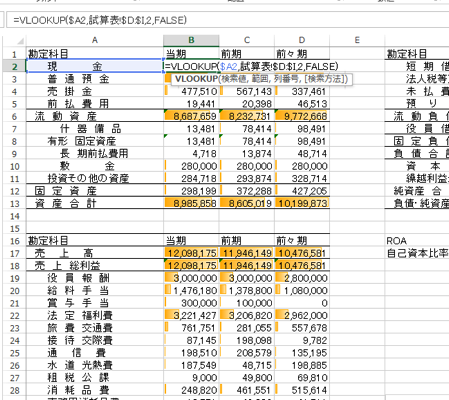Click cell with value 8,232,731
Viewport: 449px width, 400px height.
247,116
